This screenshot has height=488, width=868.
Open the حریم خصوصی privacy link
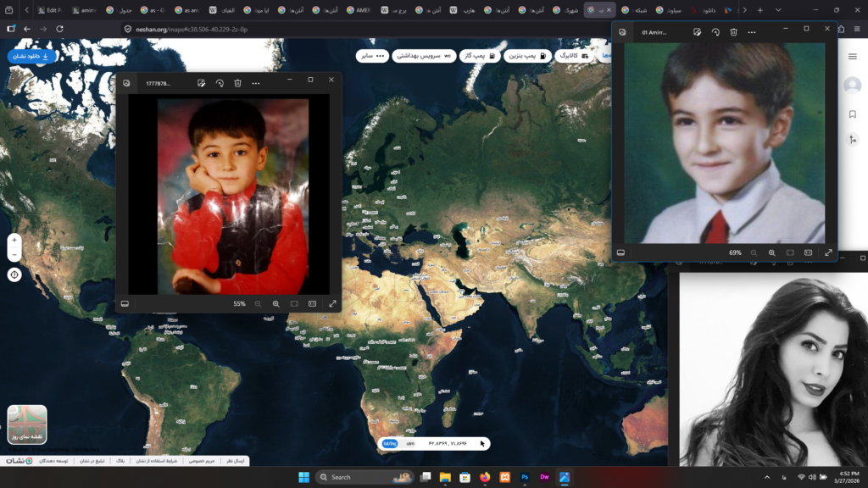click(x=202, y=461)
